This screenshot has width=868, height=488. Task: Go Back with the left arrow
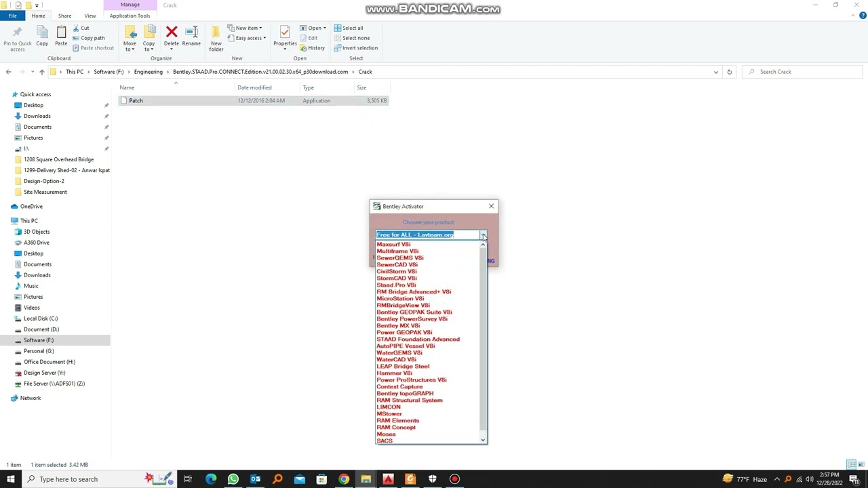8,72
